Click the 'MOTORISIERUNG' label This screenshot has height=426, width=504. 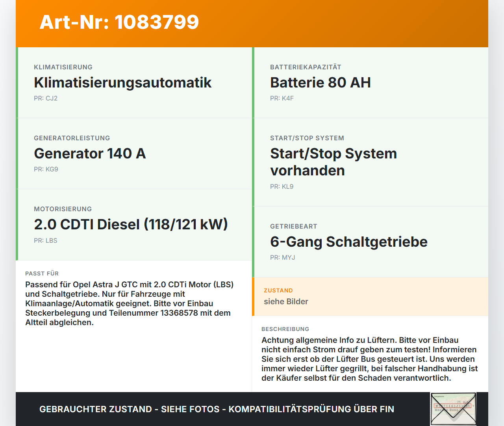(63, 209)
